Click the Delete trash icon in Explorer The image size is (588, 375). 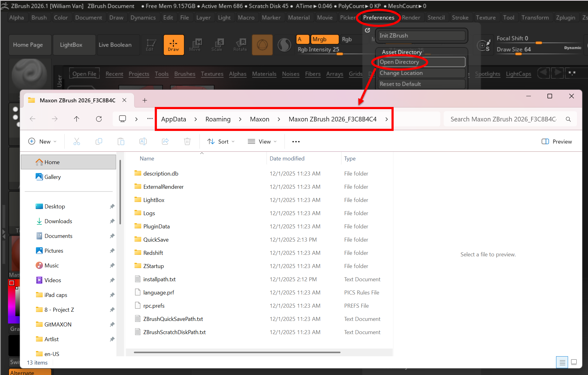tap(187, 141)
